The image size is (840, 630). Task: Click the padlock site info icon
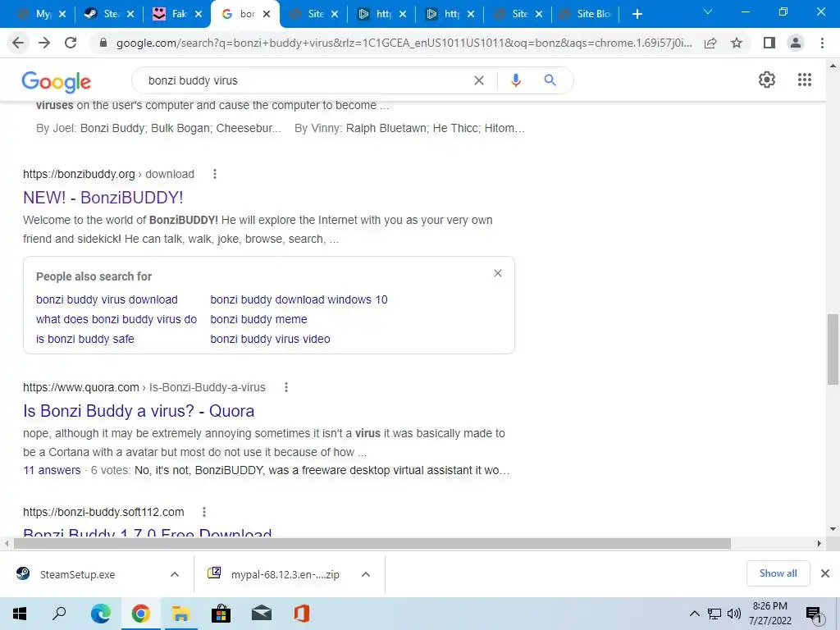point(103,43)
